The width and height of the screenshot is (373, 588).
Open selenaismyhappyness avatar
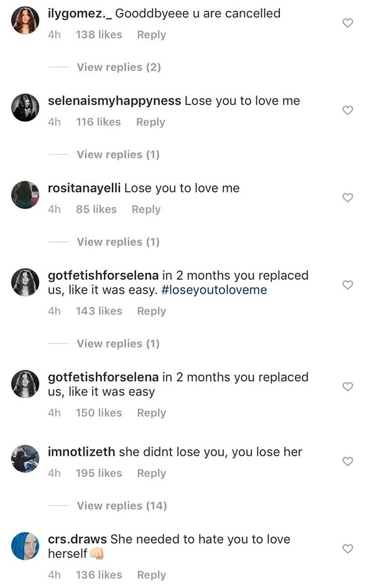pyautogui.click(x=25, y=108)
